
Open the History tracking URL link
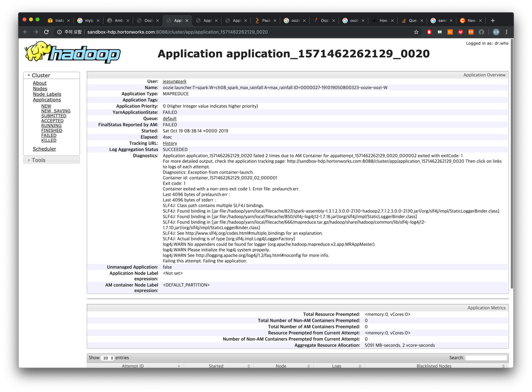[x=170, y=143]
